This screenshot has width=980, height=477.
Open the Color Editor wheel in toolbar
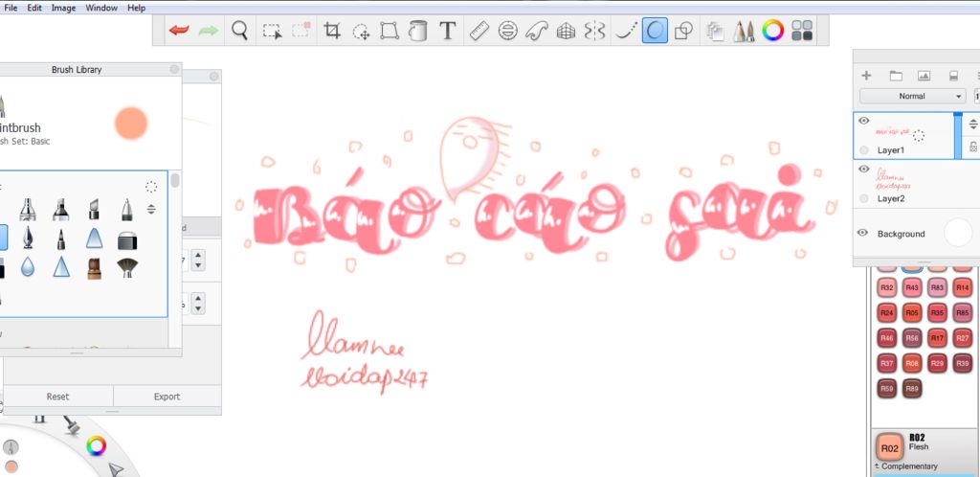click(773, 30)
